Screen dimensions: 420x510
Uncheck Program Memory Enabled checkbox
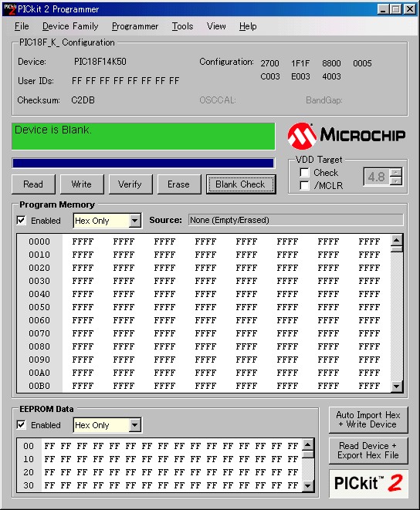click(x=21, y=220)
